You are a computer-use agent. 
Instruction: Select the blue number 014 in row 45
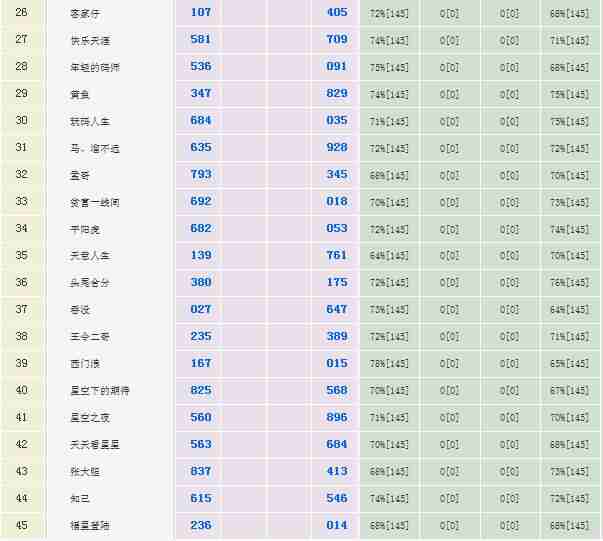point(336,526)
